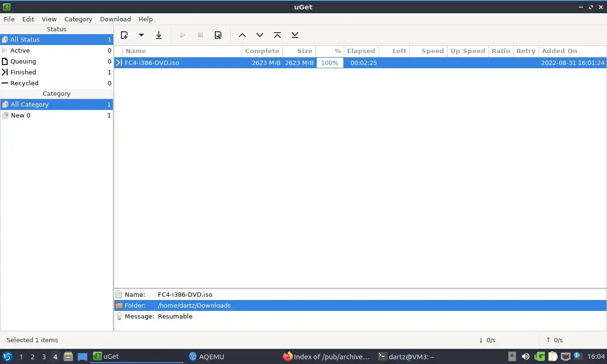Click the Folder row /home/dartz/Downloads
The width and height of the screenshot is (607, 364).
360,305
